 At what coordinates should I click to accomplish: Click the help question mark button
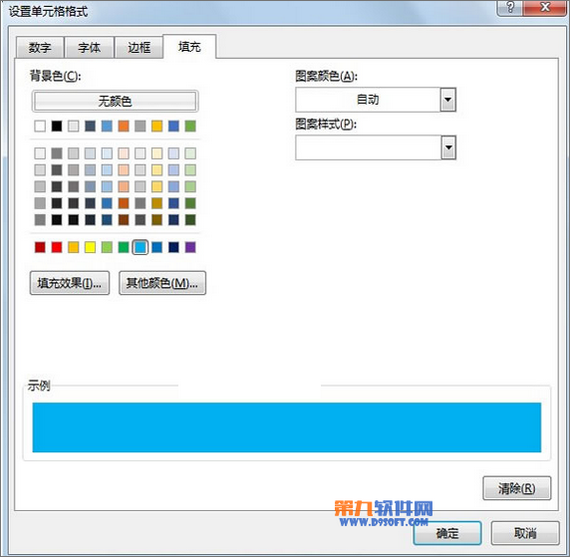tap(510, 7)
